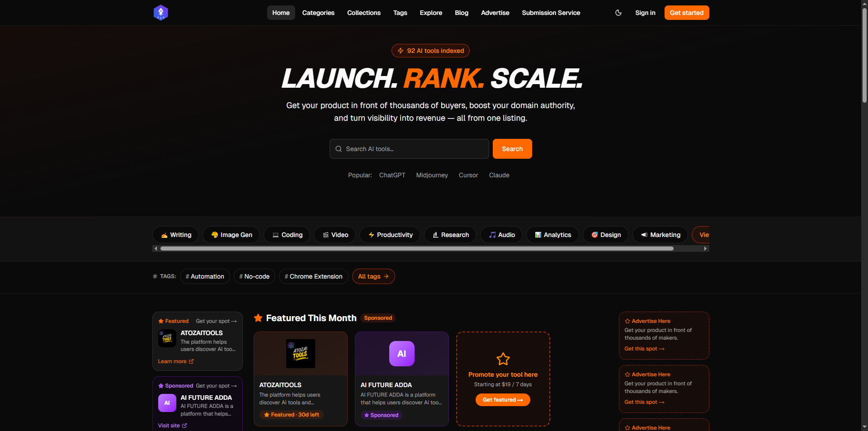Open the Audio category chip
The width and height of the screenshot is (868, 431).
(501, 235)
